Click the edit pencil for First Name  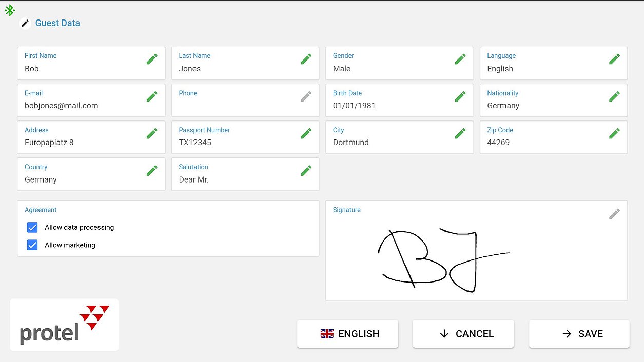click(152, 59)
